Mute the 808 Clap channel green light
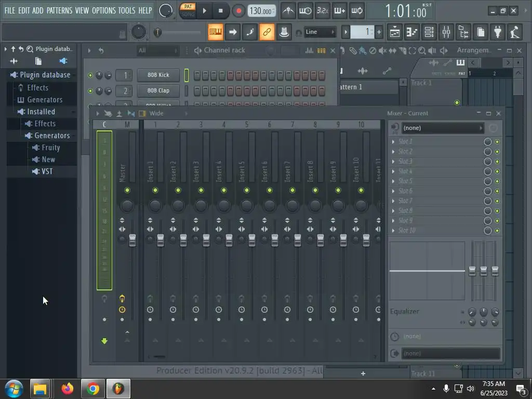Image resolution: width=532 pixels, height=399 pixels. [90, 91]
